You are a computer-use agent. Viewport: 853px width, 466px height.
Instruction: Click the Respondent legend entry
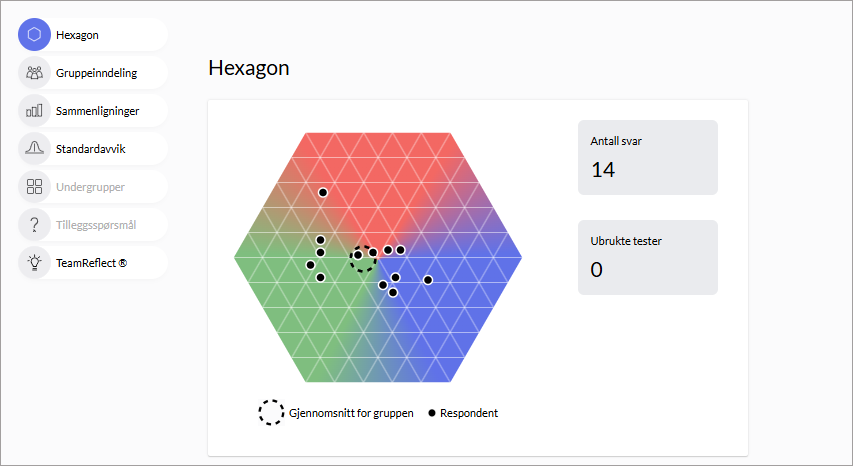[463, 413]
